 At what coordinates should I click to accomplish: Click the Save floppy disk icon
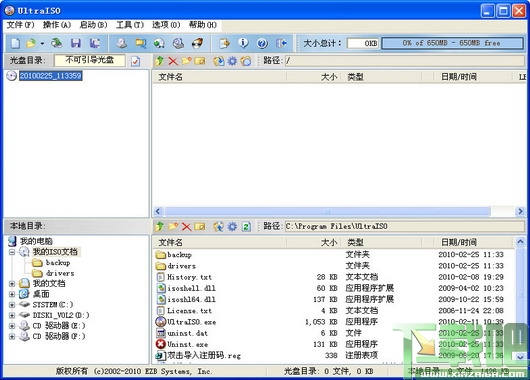[x=76, y=43]
